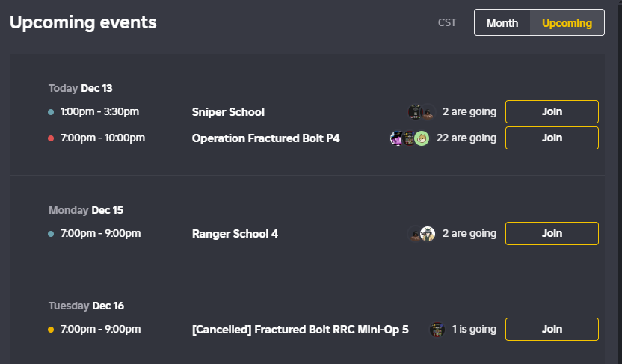Join the Sniper School event
The image size is (622, 364).
point(552,112)
